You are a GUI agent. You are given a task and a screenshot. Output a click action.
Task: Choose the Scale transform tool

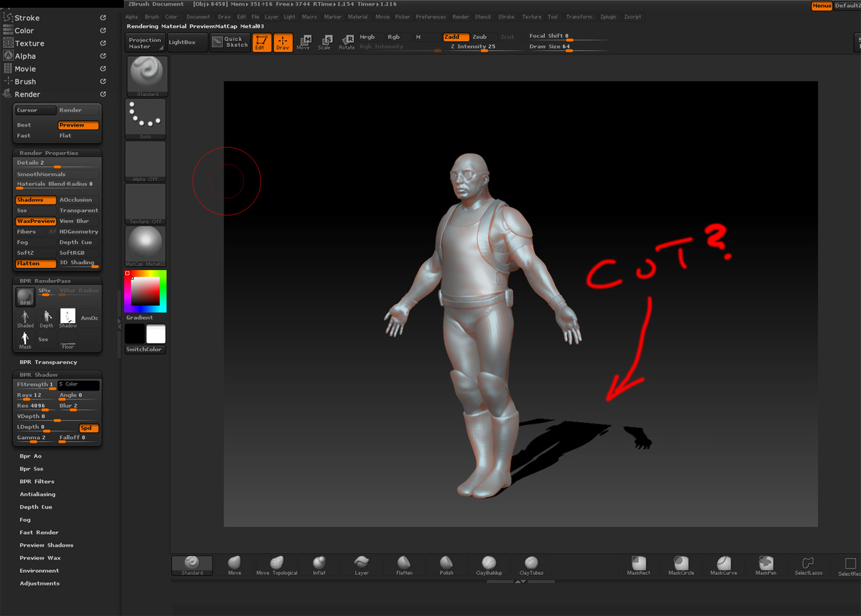(324, 42)
